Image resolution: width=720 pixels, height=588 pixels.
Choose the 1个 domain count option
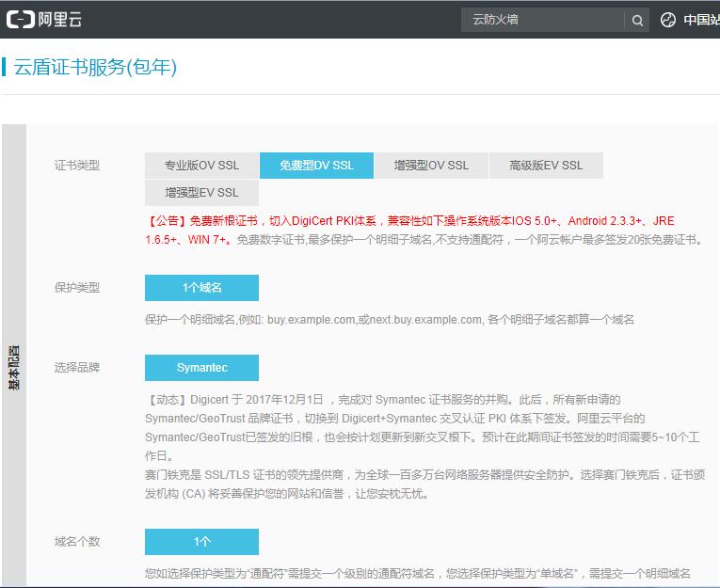tap(201, 542)
